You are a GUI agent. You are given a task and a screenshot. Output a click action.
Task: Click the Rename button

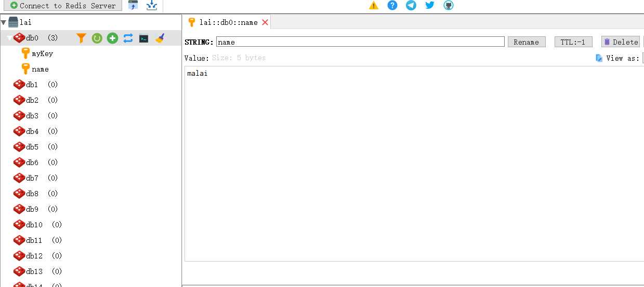pos(527,42)
